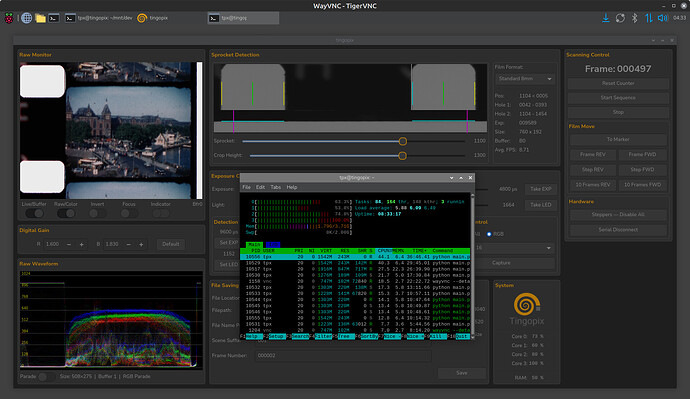Select the blue I/O tab in htop
This screenshot has width=690, height=399.
[x=273, y=245]
